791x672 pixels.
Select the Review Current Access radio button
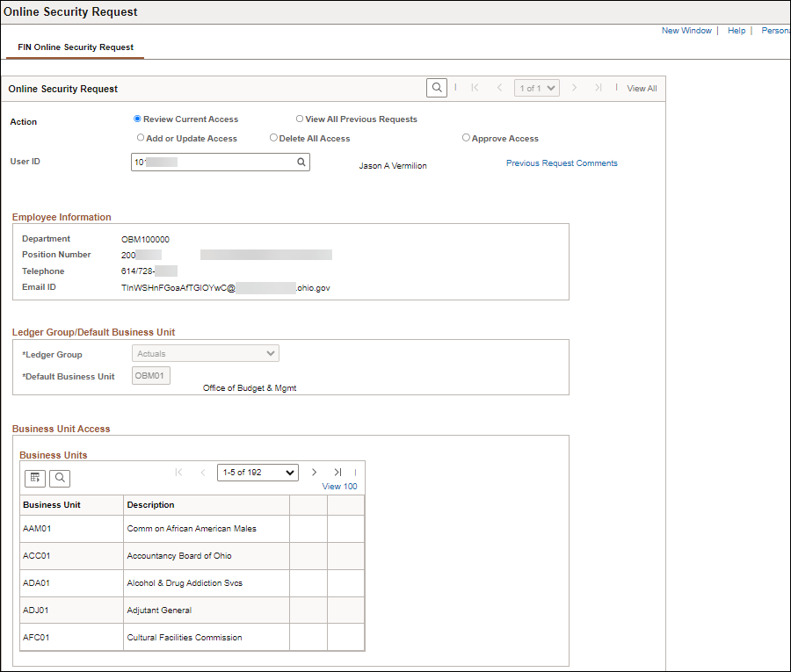click(x=138, y=119)
